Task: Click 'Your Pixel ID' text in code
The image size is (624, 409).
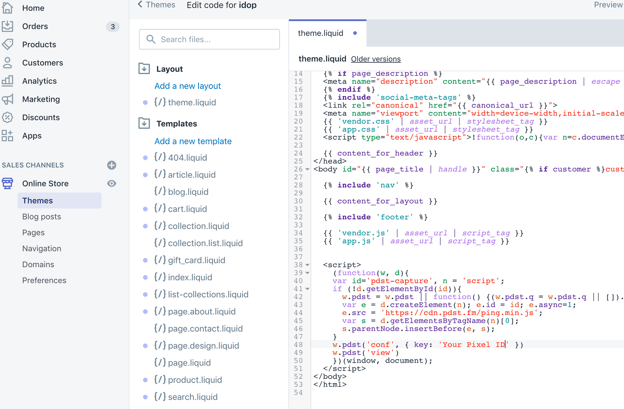Action: tap(474, 345)
